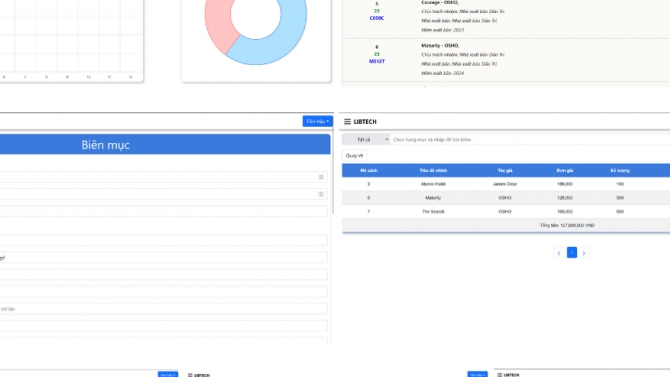The height and width of the screenshot is (377, 670).
Task: Click stepper arrows of second Biên mục field
Action: coord(321,194)
